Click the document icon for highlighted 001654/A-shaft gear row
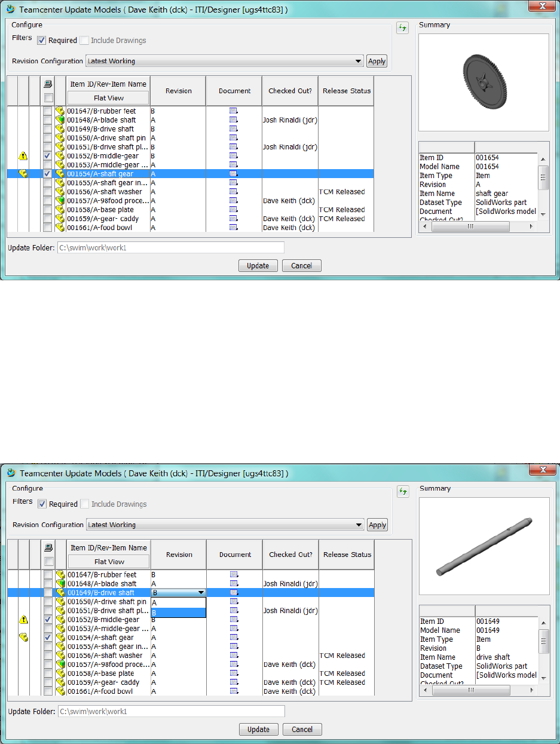This screenshot has width=560, height=744. tap(234, 174)
